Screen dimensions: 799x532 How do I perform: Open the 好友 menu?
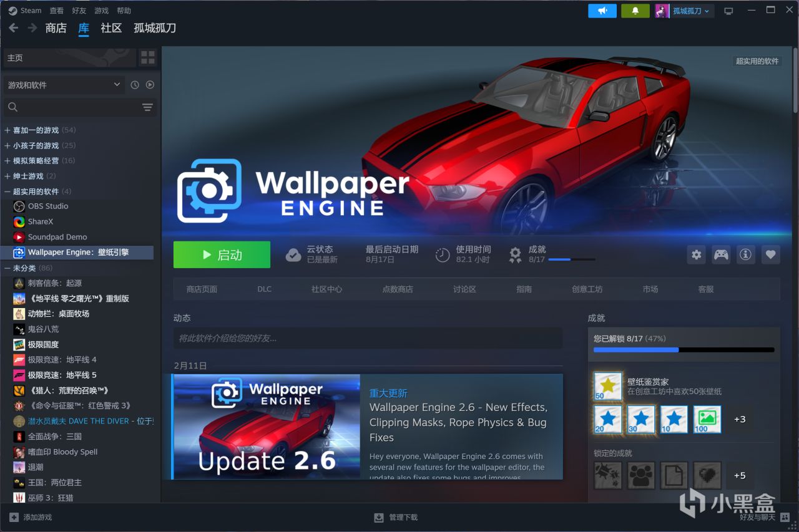click(79, 11)
